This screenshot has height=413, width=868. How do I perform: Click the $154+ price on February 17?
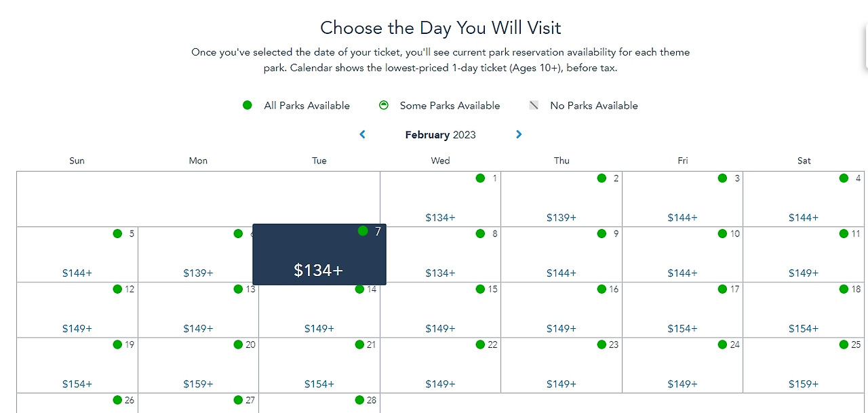682,329
